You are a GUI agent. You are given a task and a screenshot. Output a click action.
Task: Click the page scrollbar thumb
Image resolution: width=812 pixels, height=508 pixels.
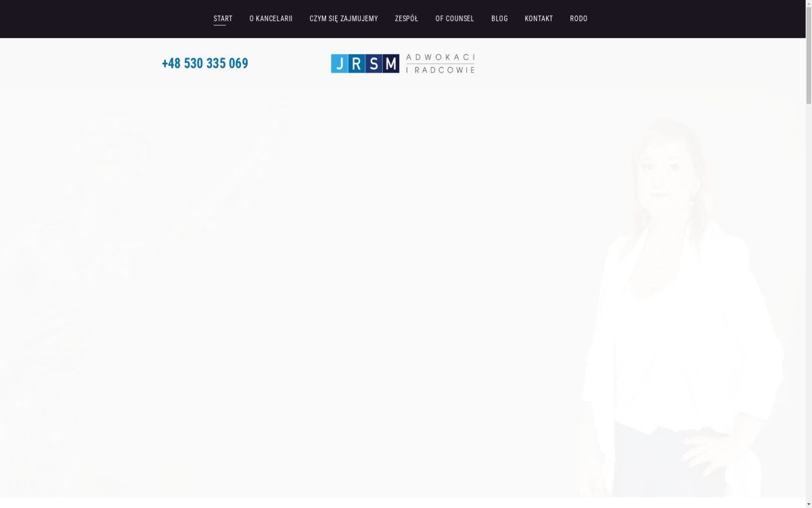click(x=809, y=54)
